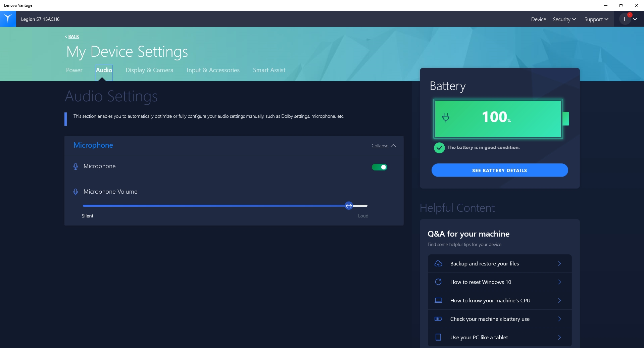Click the Lenovo Vantage home logo icon

[8, 19]
